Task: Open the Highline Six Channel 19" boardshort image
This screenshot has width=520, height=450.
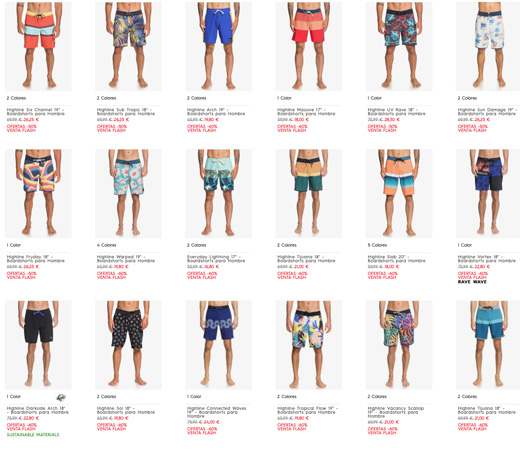Action: point(38,46)
